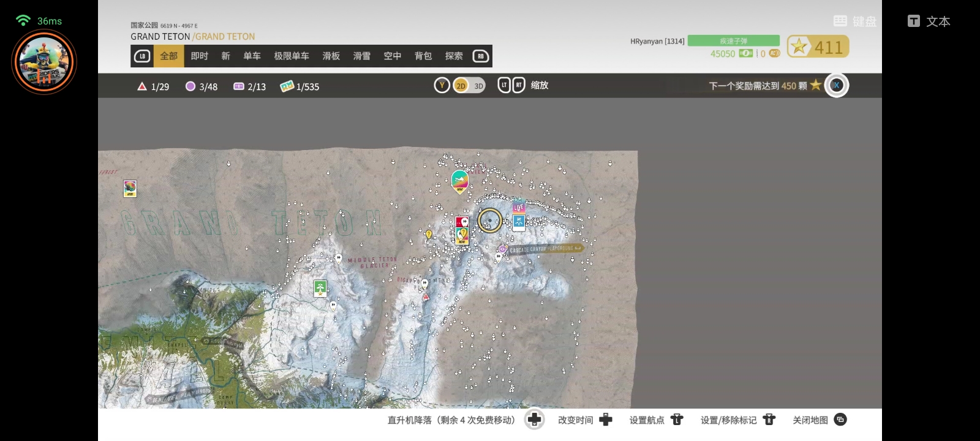Select the standalone yellow question mark pin
The image size is (980, 441).
[x=429, y=234]
